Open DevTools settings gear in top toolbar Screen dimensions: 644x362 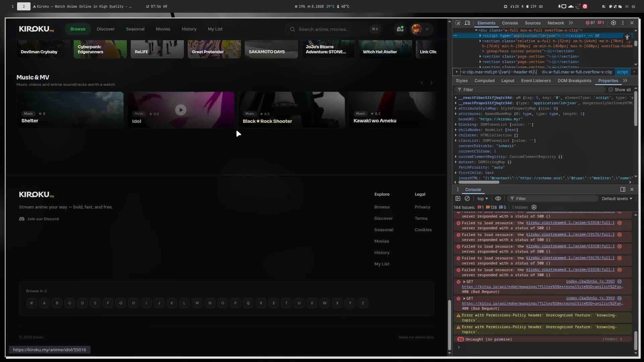[x=613, y=23]
